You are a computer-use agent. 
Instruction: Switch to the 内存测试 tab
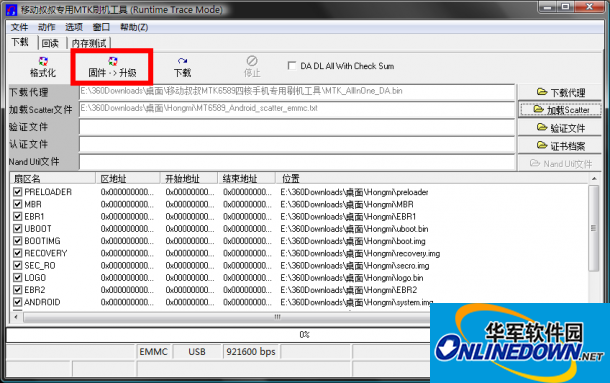pyautogui.click(x=89, y=43)
